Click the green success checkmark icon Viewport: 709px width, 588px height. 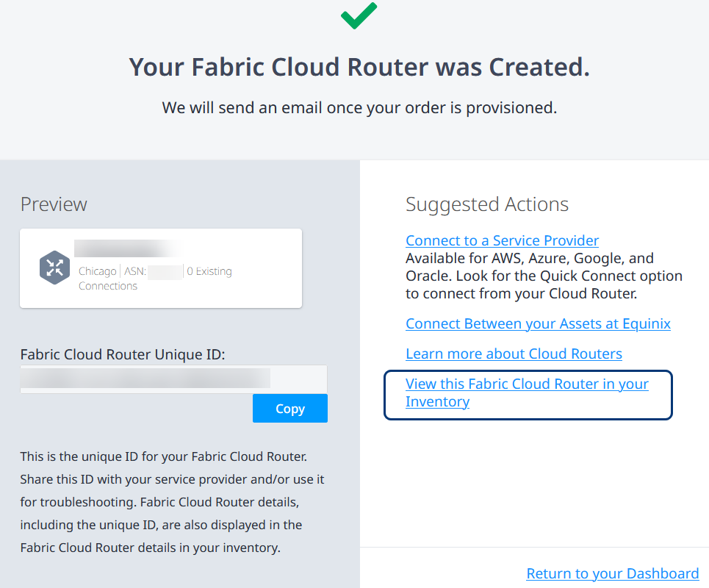pyautogui.click(x=359, y=15)
